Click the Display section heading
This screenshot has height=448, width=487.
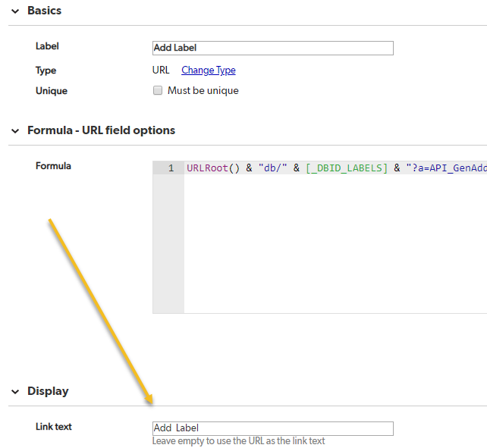[48, 391]
